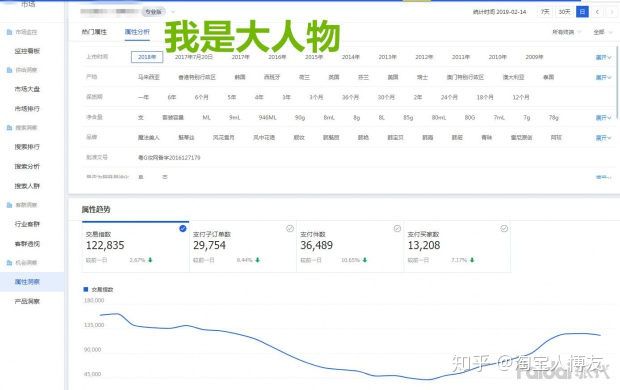Click green down arrow beside 10.65%
The image size is (620, 390).
(365, 260)
